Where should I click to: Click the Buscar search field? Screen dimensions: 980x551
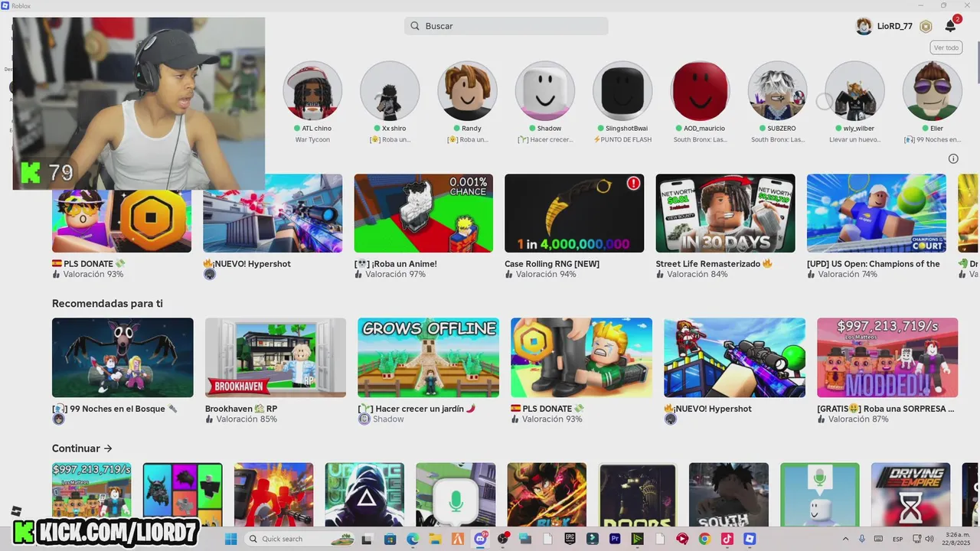[x=506, y=26]
